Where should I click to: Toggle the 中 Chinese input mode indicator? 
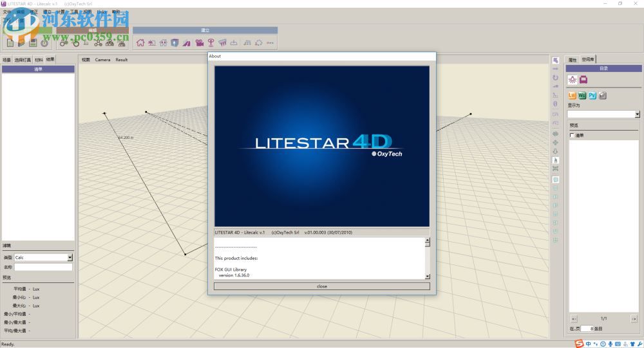588,344
